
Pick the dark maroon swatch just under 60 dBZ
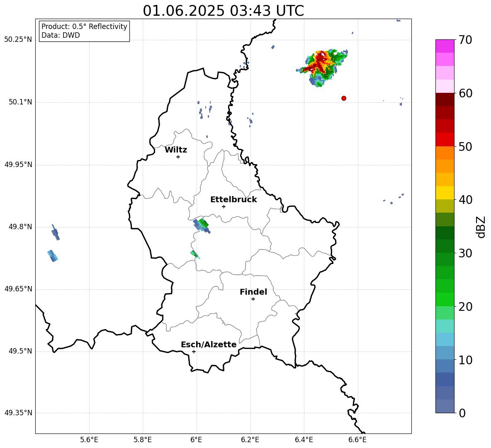click(445, 99)
